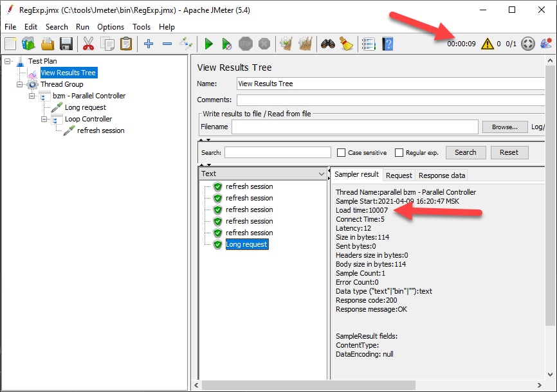Click the vertical scrollbar down arrow

coord(550,375)
